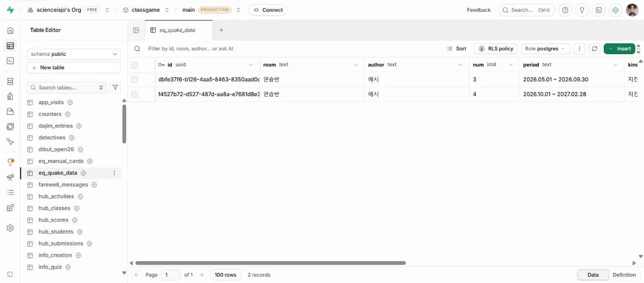Click the Sort button
The image size is (644, 283).
(x=457, y=48)
